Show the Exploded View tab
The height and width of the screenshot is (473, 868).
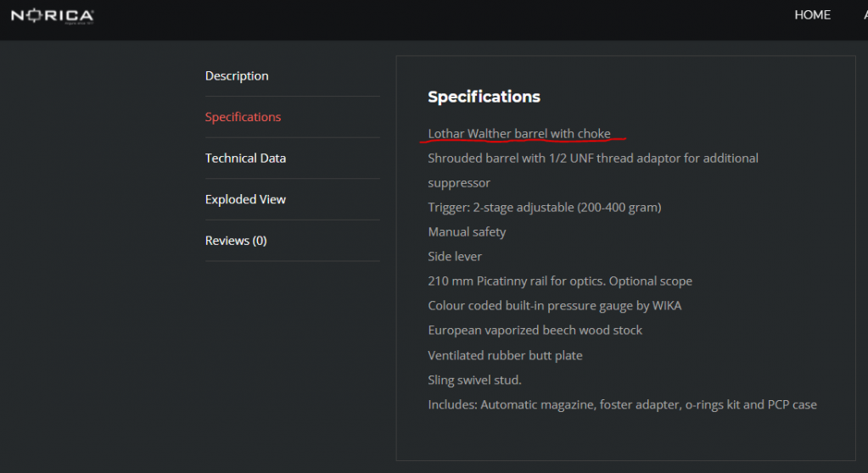click(x=246, y=199)
